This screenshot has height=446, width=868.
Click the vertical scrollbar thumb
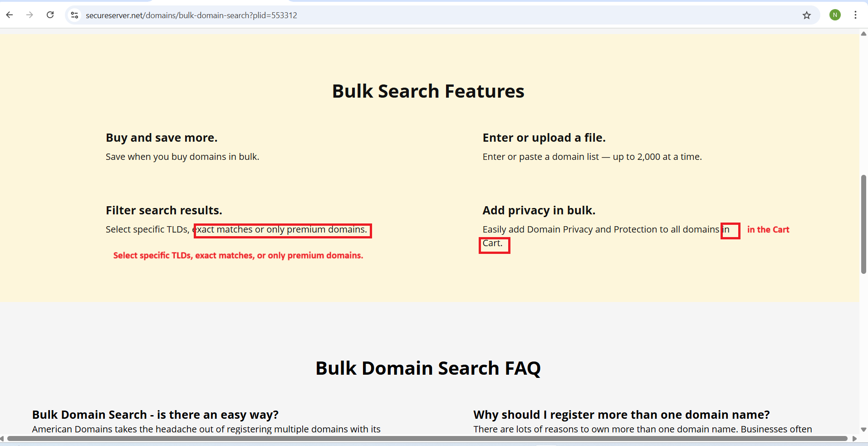(863, 224)
